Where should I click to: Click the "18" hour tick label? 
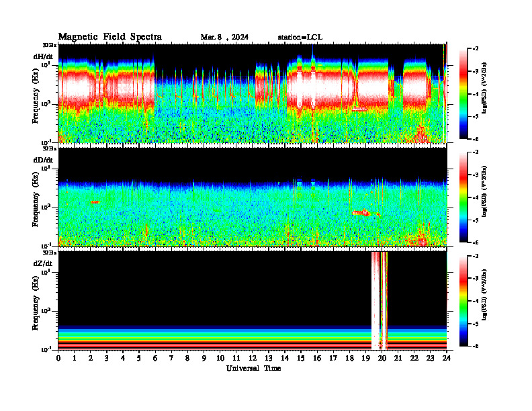pyautogui.click(x=349, y=358)
